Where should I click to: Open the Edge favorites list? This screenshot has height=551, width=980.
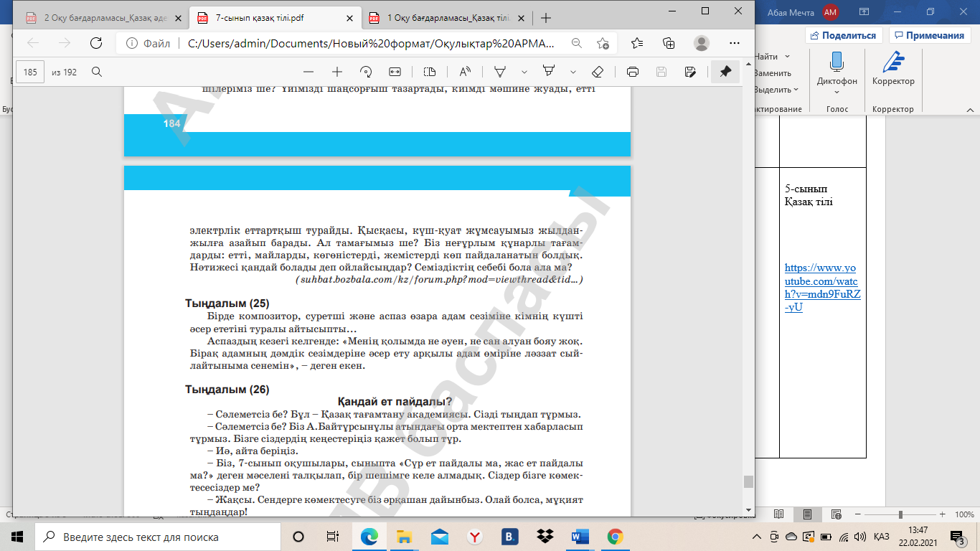coord(637,43)
